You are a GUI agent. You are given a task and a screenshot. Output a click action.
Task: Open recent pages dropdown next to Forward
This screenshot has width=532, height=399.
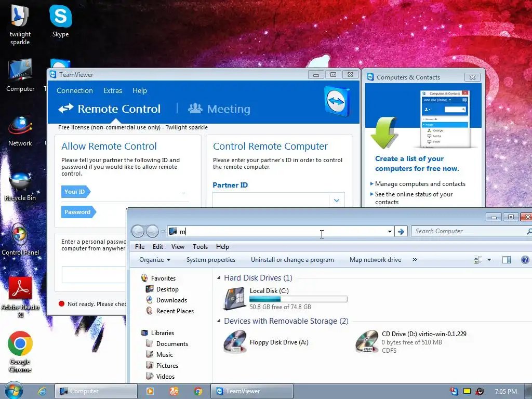coord(163,231)
